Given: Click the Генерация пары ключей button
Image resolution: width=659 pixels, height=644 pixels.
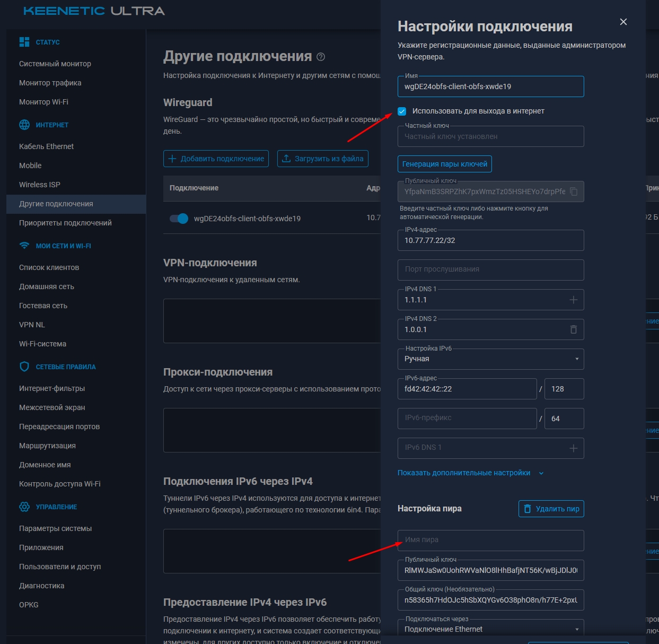Looking at the screenshot, I should (444, 164).
